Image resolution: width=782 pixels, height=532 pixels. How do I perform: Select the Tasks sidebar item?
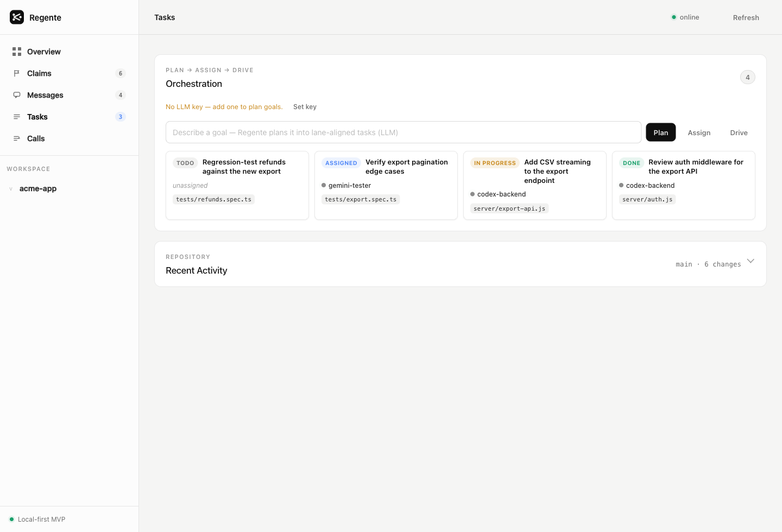click(69, 117)
